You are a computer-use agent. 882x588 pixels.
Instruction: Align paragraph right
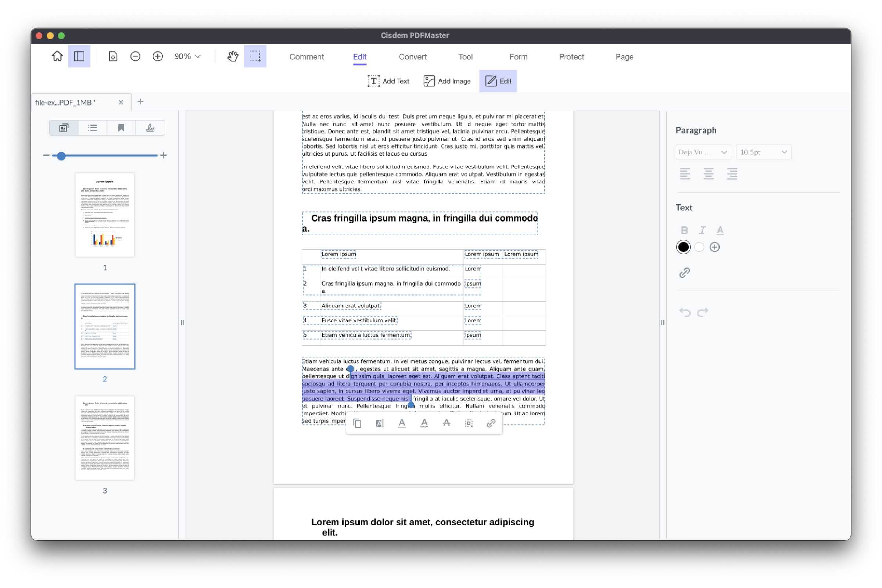[x=732, y=173]
